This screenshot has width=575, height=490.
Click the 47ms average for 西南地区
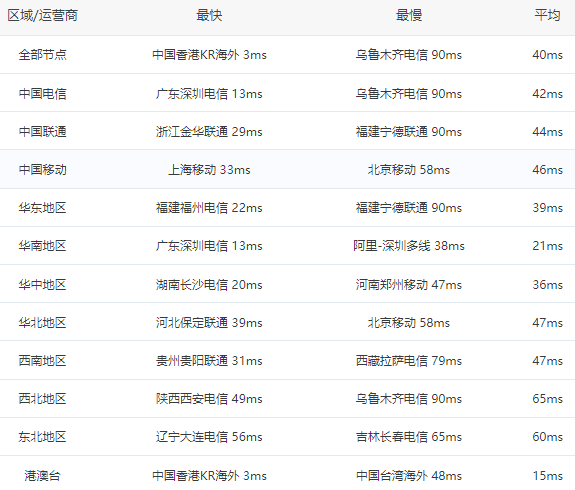(547, 361)
